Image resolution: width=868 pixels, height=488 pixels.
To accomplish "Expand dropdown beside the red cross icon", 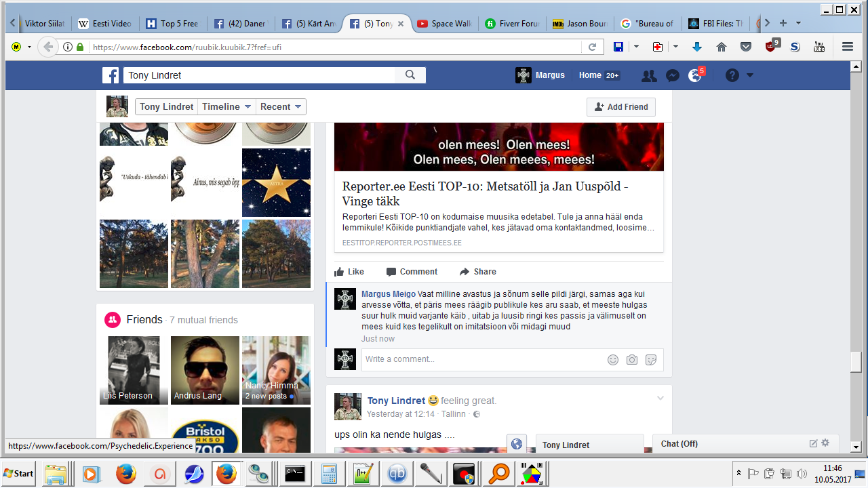I will (x=675, y=47).
